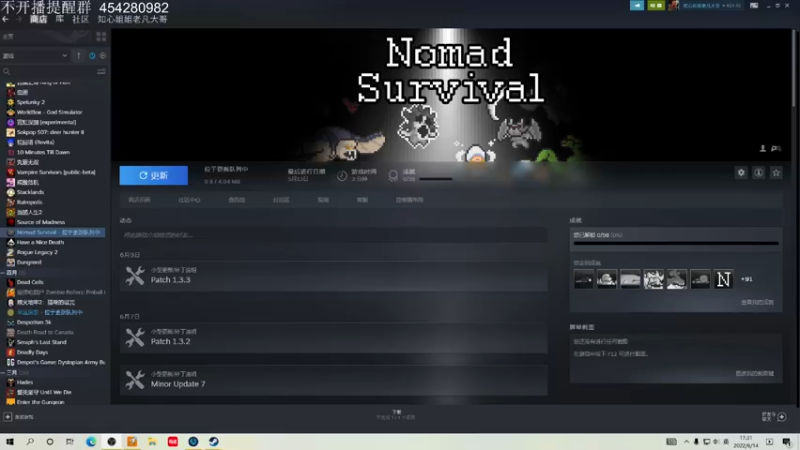
Task: Select Despotism 3k in library
Action: pyautogui.click(x=34, y=322)
